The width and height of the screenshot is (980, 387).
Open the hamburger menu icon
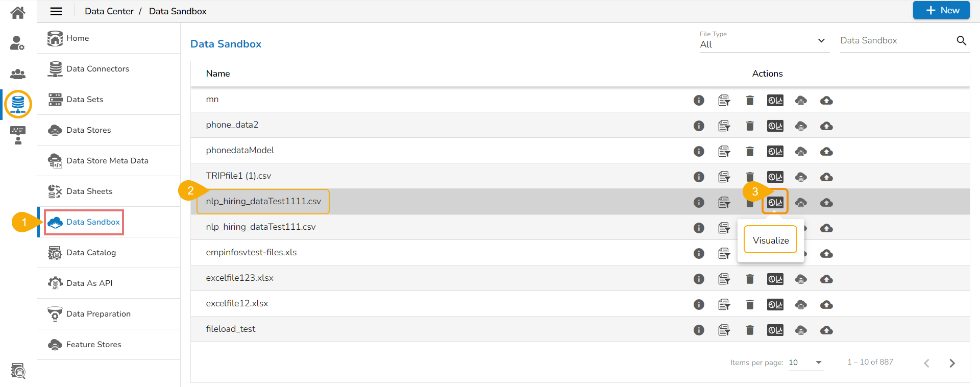click(x=56, y=11)
